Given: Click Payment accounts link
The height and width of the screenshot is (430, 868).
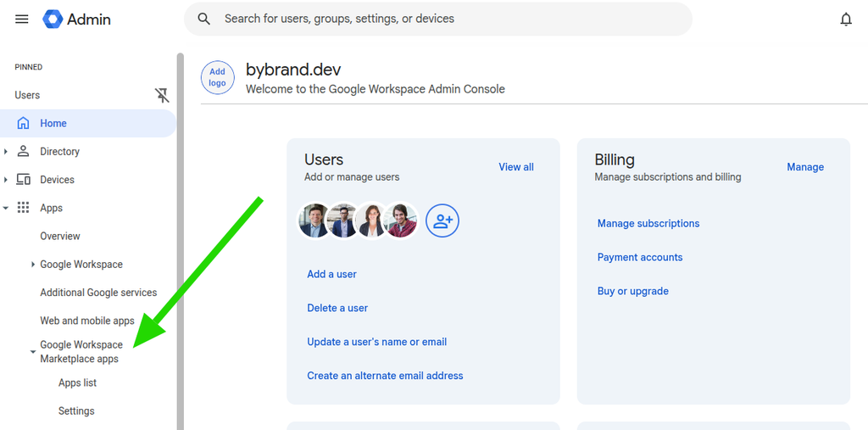Looking at the screenshot, I should coord(640,257).
